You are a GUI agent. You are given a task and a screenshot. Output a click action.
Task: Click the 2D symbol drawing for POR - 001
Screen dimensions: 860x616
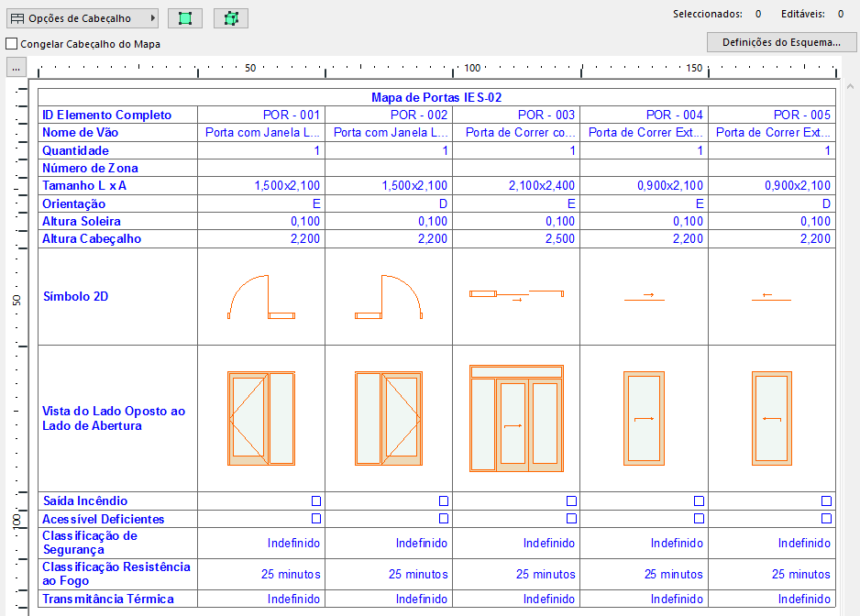tap(260, 295)
